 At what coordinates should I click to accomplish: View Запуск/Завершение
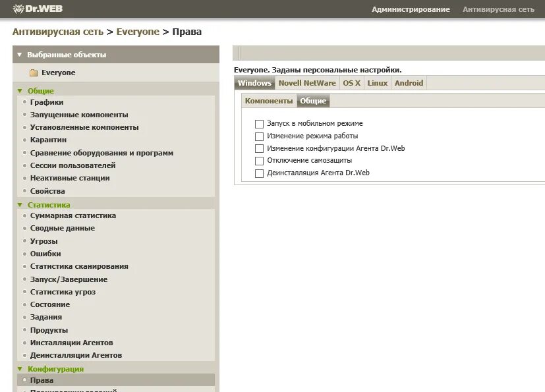[69, 279]
